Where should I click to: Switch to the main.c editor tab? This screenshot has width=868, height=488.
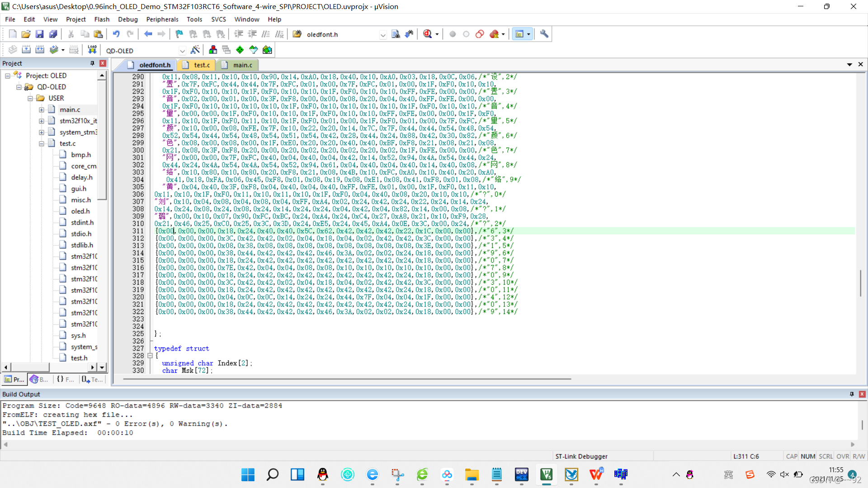click(238, 65)
